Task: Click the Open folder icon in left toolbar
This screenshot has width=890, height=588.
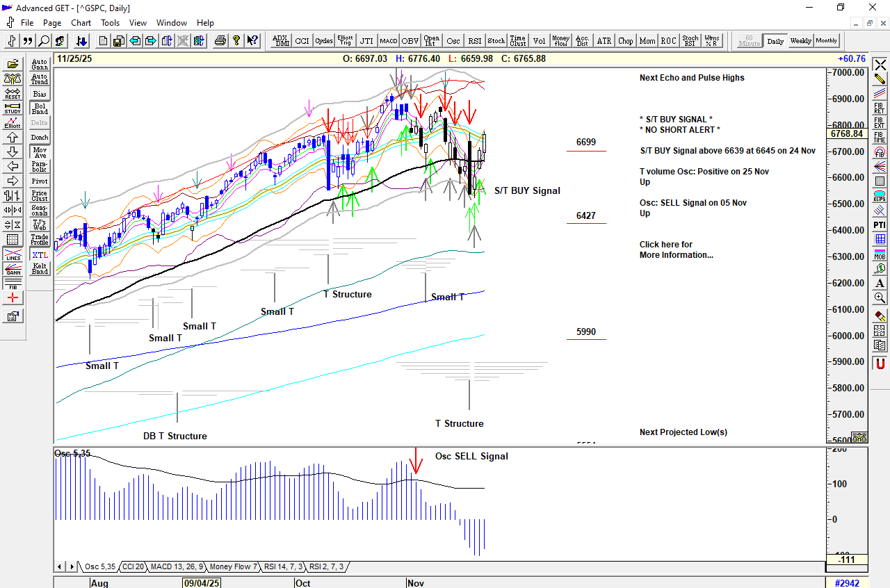Action: tap(13, 64)
